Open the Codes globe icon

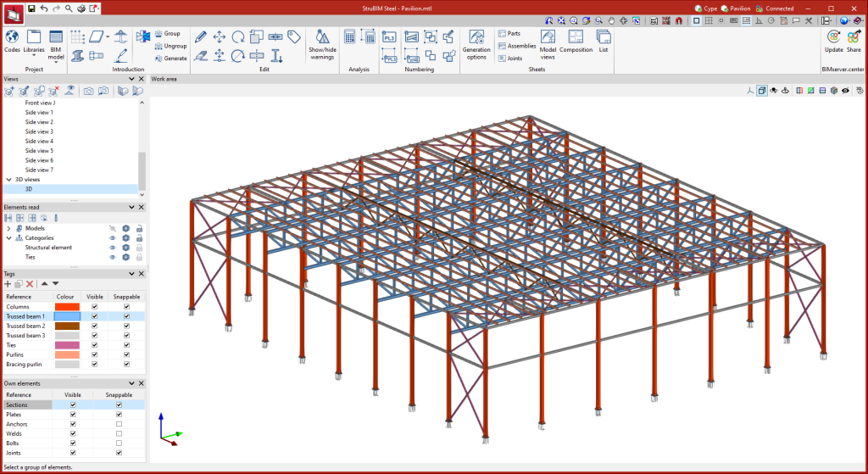click(x=12, y=37)
